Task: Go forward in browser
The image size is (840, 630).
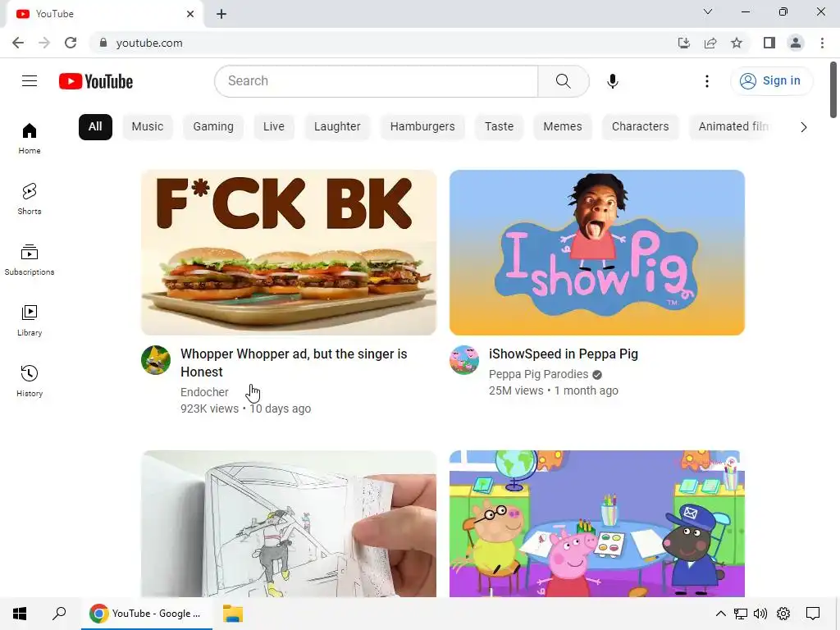Action: 44,43
